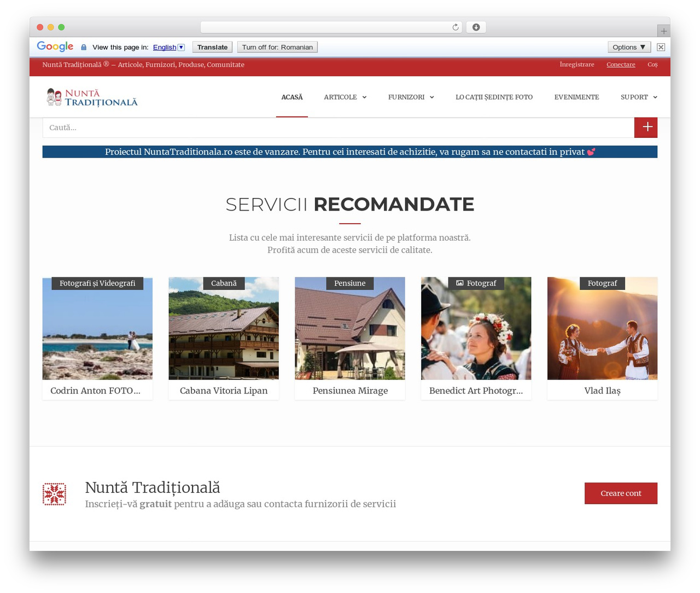Click Turn off for: Romanian button
Viewport: 700px width, 593px height.
coord(277,47)
